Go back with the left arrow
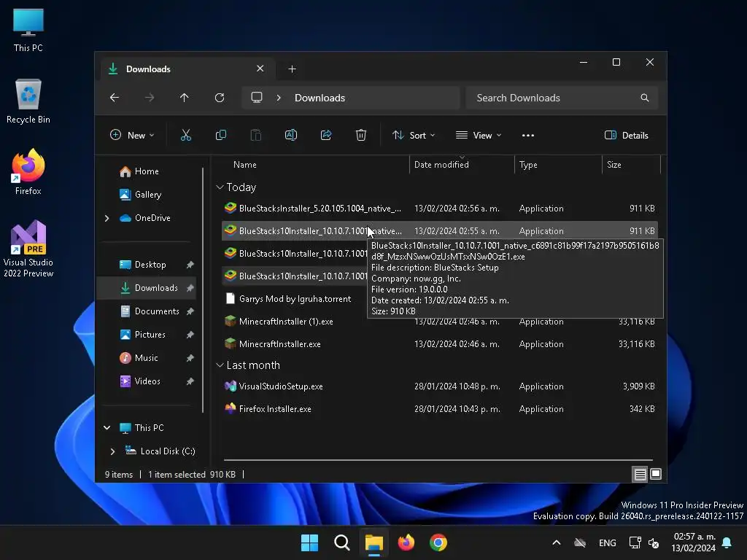 tap(115, 98)
